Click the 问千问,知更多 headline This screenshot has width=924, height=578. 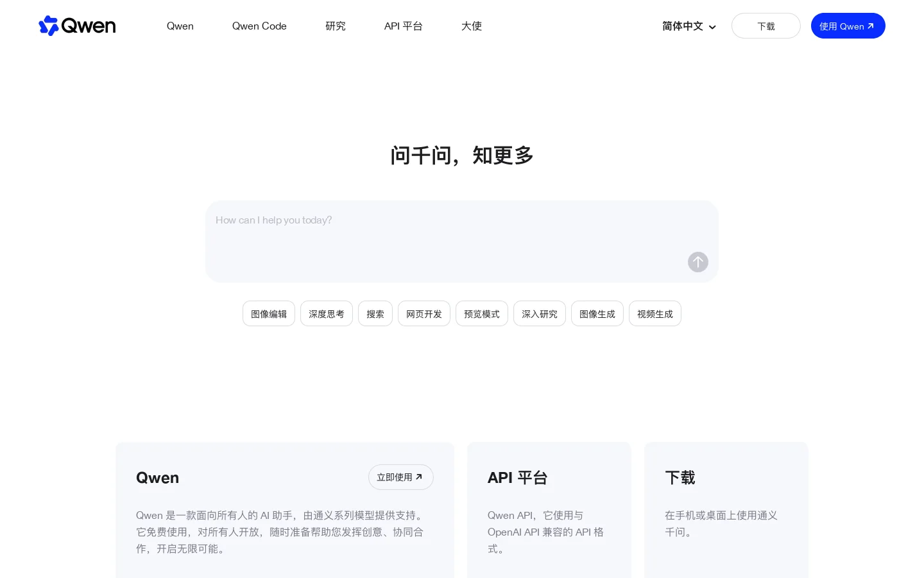click(462, 155)
